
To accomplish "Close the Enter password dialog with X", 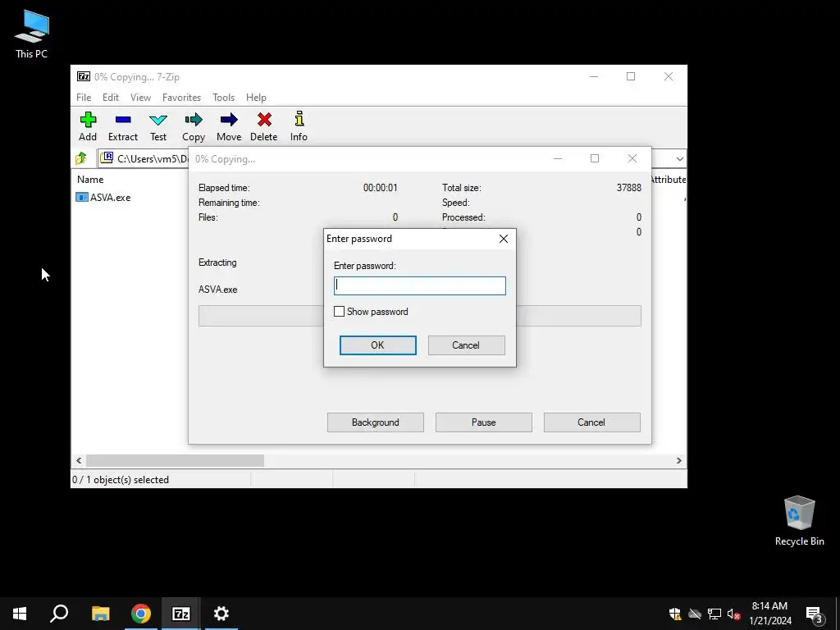I will coord(504,239).
